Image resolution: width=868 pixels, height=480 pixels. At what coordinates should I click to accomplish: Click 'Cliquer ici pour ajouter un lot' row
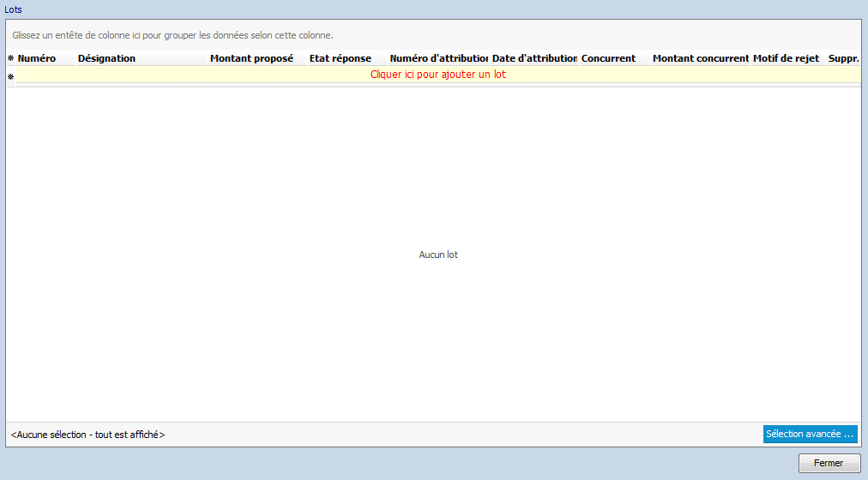tap(438, 75)
